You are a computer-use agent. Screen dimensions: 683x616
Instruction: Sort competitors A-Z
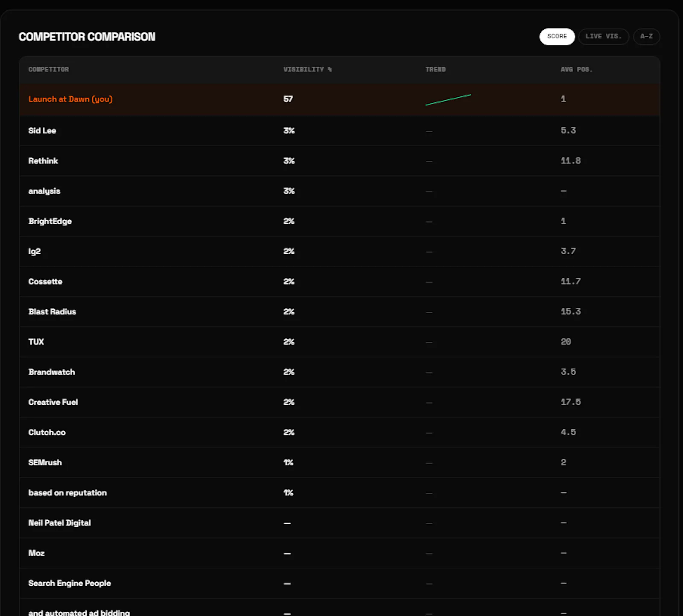[x=646, y=36]
